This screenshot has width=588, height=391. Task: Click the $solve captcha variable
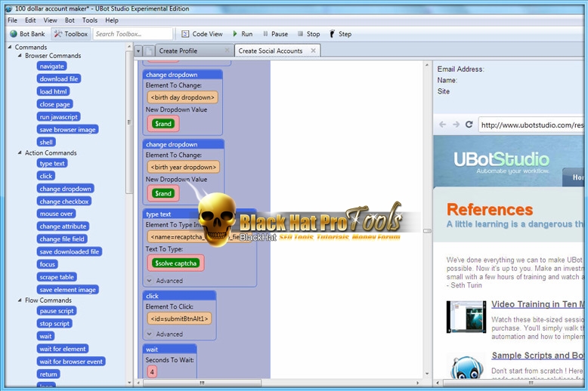[176, 263]
